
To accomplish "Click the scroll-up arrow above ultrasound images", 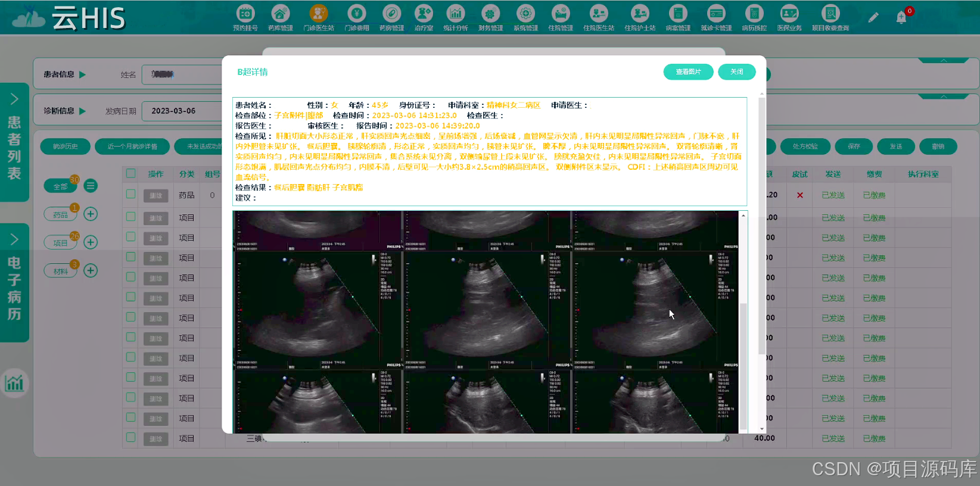I will (743, 215).
